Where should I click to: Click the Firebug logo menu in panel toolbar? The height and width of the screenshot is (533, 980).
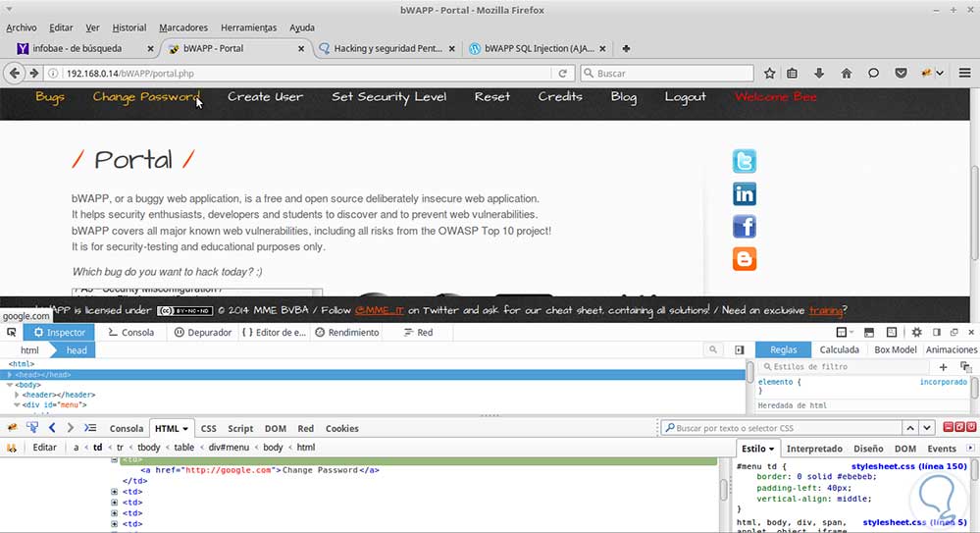coord(12,428)
